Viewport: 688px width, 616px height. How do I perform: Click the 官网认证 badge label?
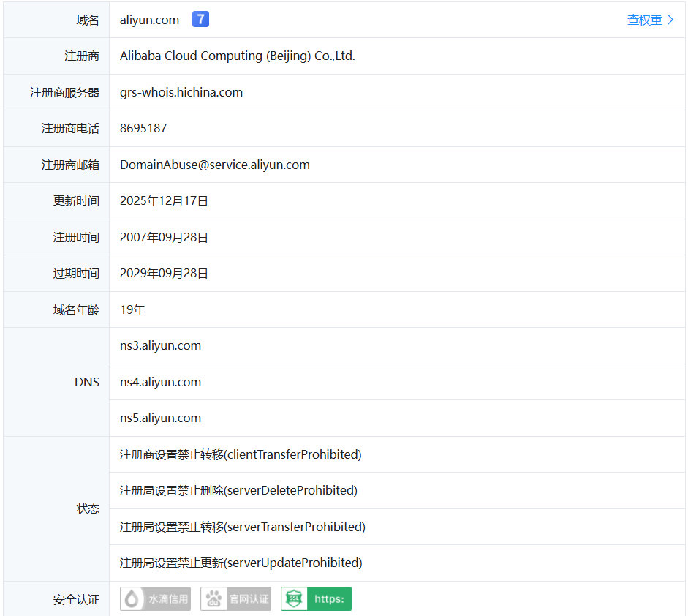[x=249, y=599]
